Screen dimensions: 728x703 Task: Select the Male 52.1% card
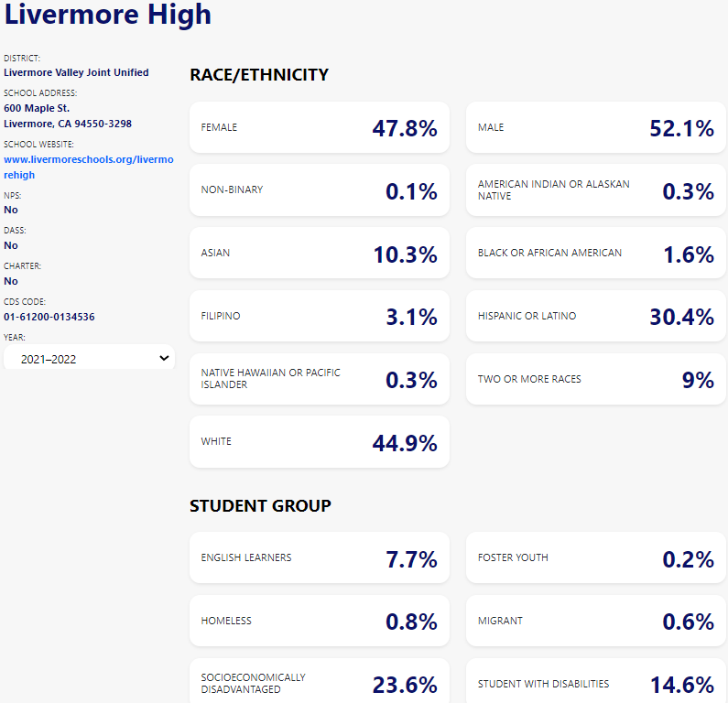pyautogui.click(x=595, y=127)
